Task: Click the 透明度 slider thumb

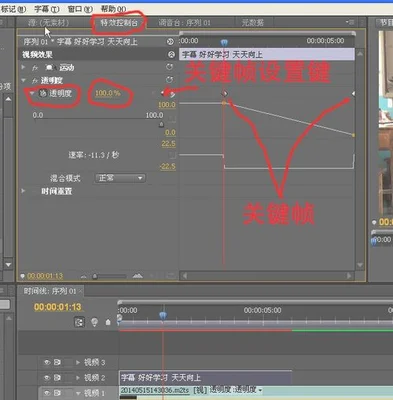Action: [161, 124]
